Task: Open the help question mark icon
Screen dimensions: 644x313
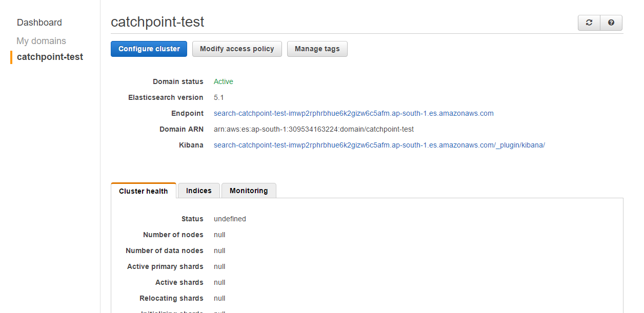Action: [x=611, y=23]
